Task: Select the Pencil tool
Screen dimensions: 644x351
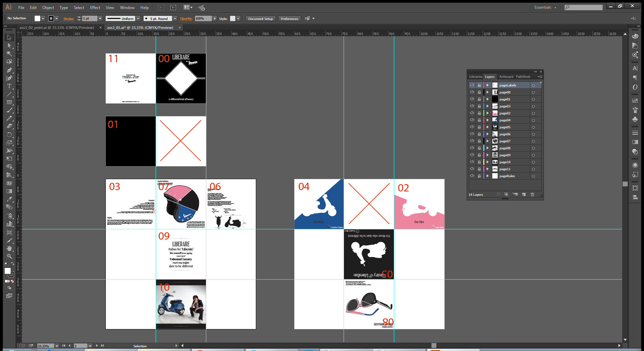Action: tap(9, 118)
